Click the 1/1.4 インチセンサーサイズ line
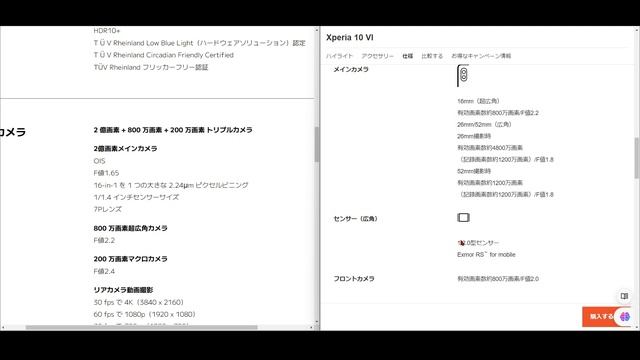Screen dimensions: 640x360 point(136,197)
